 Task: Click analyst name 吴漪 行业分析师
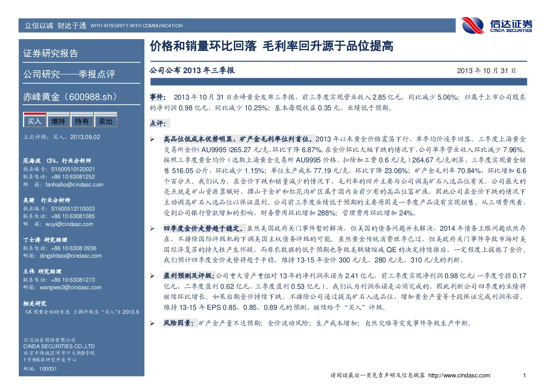pyautogui.click(x=46, y=200)
